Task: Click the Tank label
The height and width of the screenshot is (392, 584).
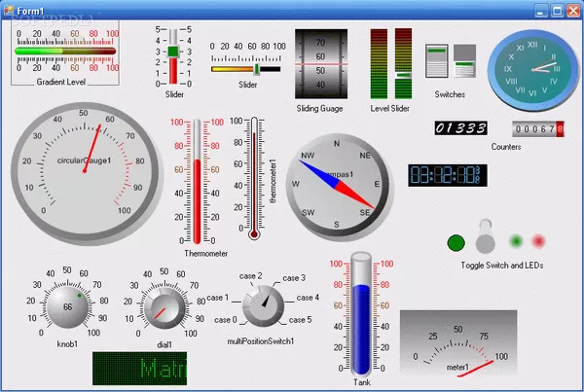Action: pyautogui.click(x=362, y=382)
